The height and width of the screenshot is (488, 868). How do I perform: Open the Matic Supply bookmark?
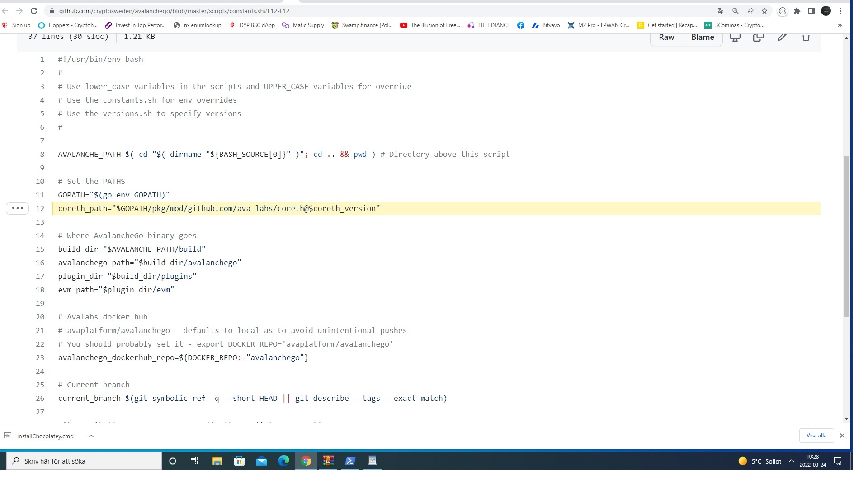click(303, 25)
